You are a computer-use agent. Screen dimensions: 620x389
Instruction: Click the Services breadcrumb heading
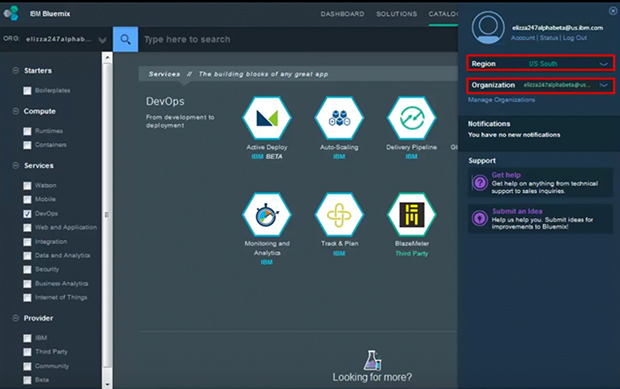point(164,74)
